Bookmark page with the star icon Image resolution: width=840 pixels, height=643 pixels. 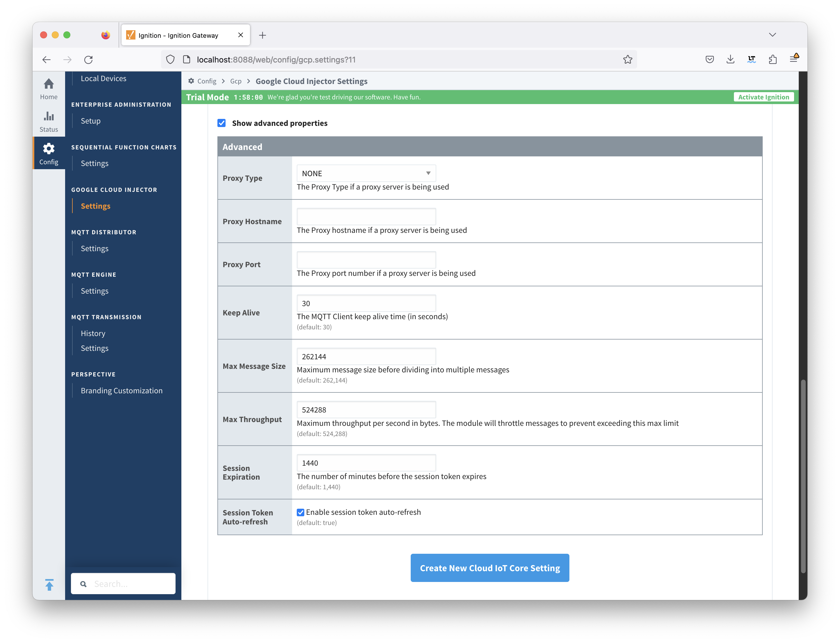[628, 60]
